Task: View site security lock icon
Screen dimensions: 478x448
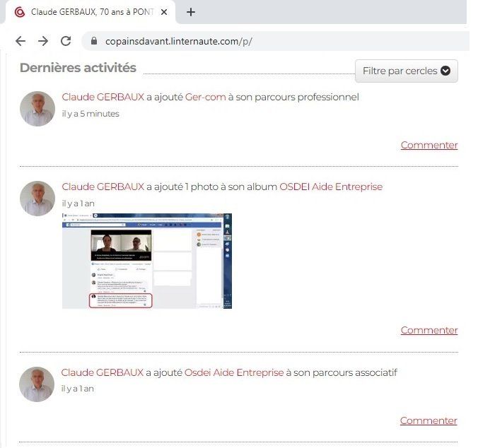Action: click(x=94, y=41)
